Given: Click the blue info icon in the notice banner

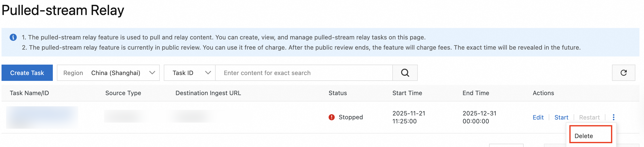Looking at the screenshot, I should 13,37.
